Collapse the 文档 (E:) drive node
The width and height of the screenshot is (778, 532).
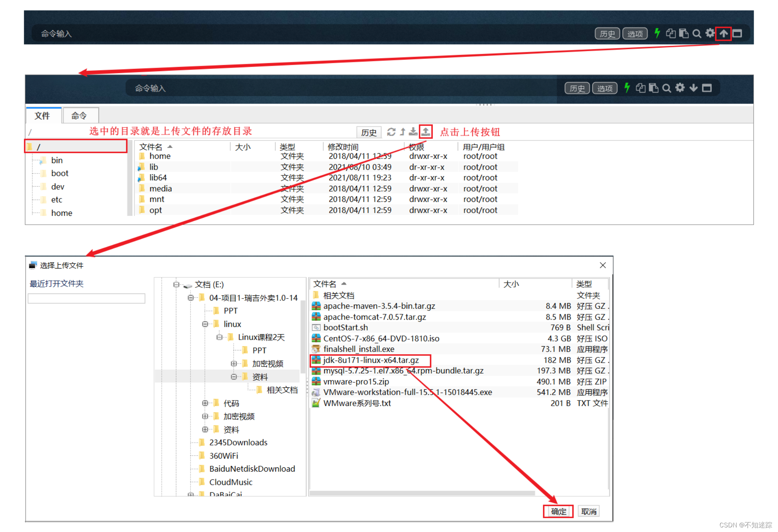pyautogui.click(x=176, y=285)
